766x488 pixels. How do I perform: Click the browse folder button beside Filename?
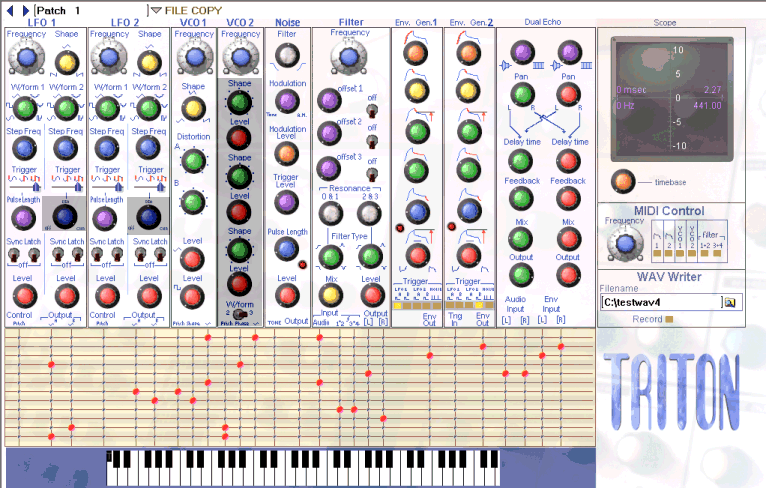[x=730, y=301]
